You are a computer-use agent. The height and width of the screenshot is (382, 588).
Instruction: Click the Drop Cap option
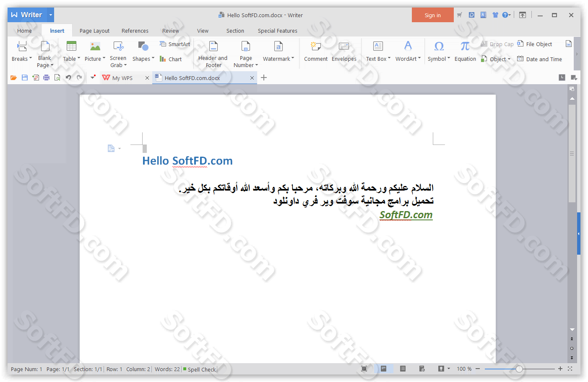point(497,44)
